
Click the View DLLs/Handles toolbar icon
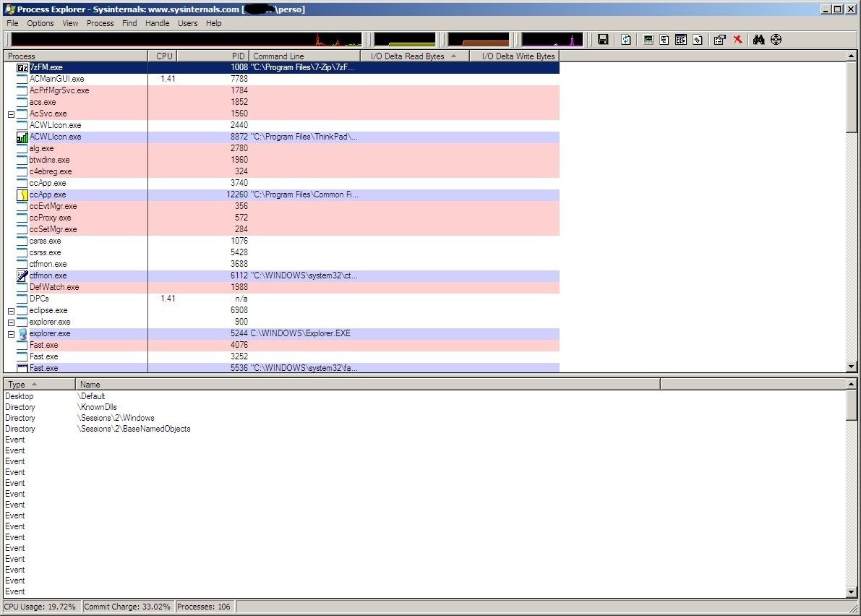click(x=698, y=40)
